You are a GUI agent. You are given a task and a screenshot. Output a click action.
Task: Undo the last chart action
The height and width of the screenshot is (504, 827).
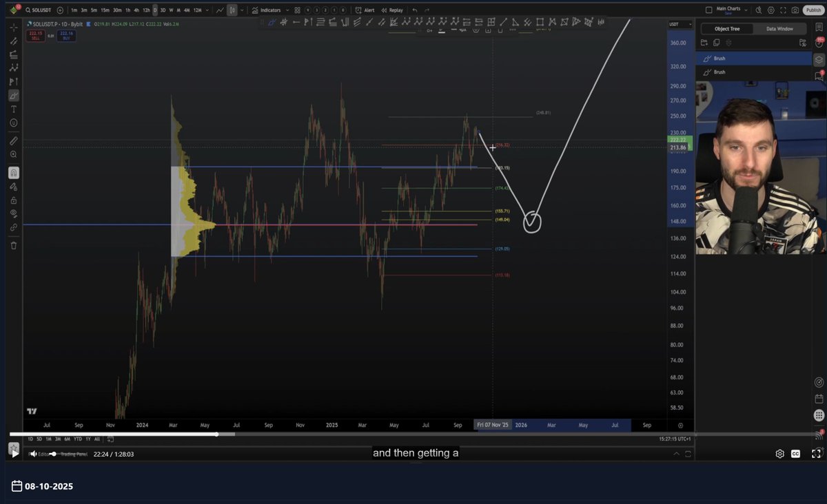[415, 10]
